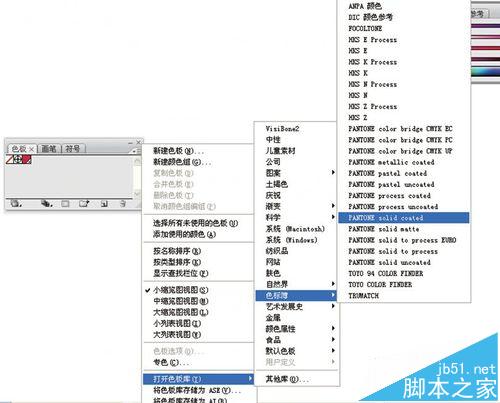500x403 pixels.
Task: Click 添加使用的颜色
Action: pyautogui.click(x=184, y=235)
